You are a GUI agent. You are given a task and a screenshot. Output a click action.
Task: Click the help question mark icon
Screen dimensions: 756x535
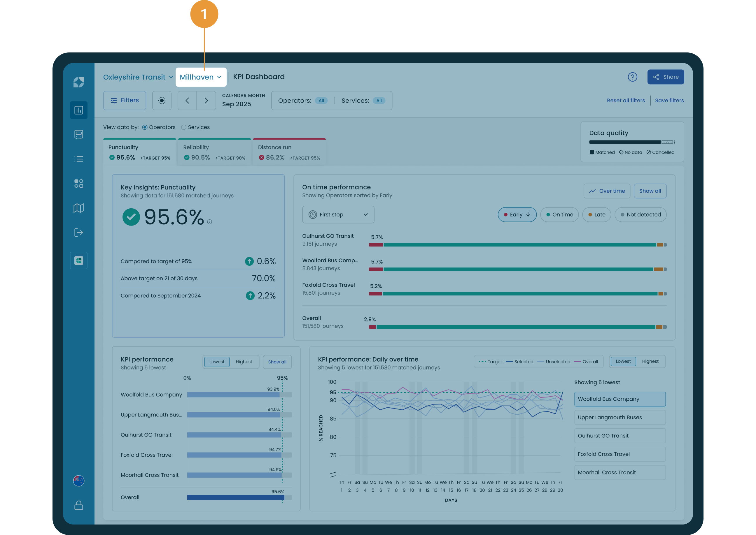632,77
